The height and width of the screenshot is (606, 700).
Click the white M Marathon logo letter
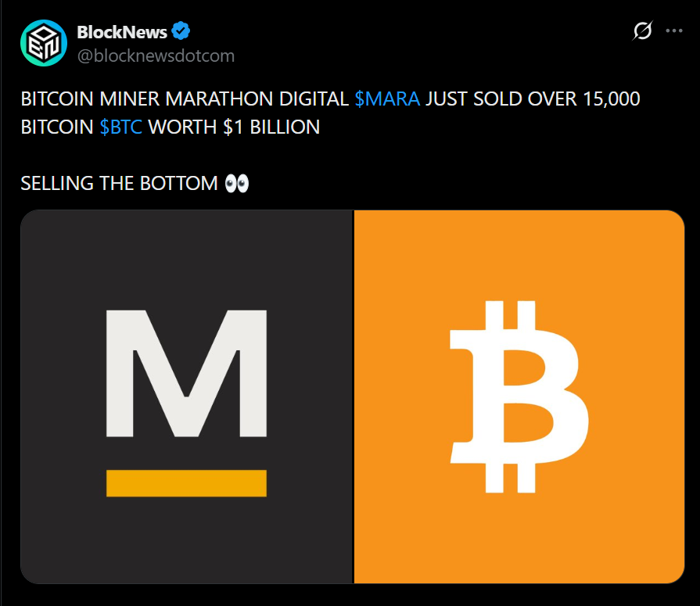(186, 373)
